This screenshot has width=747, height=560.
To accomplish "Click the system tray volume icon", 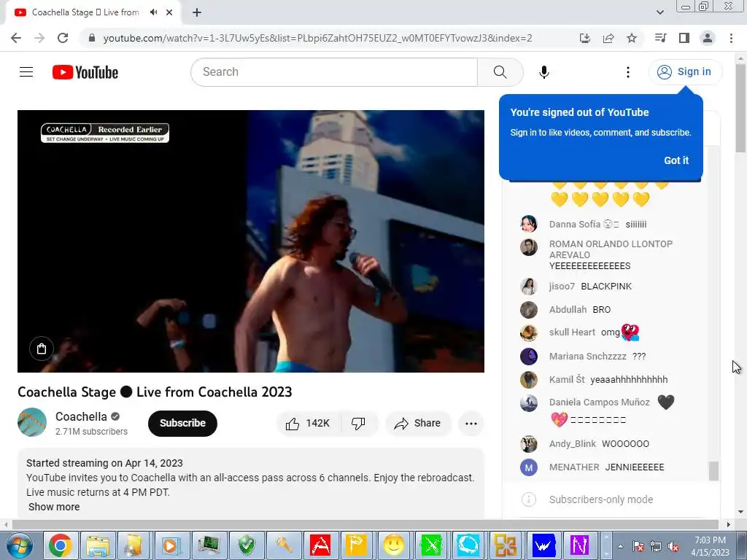I will [673, 546].
